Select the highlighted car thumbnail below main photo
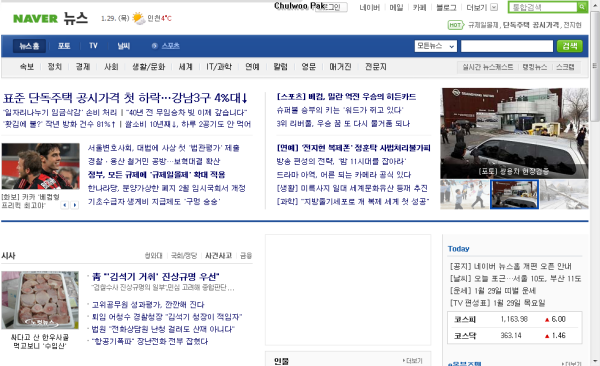Viewport: 600px width, 366px height. (x=515, y=194)
